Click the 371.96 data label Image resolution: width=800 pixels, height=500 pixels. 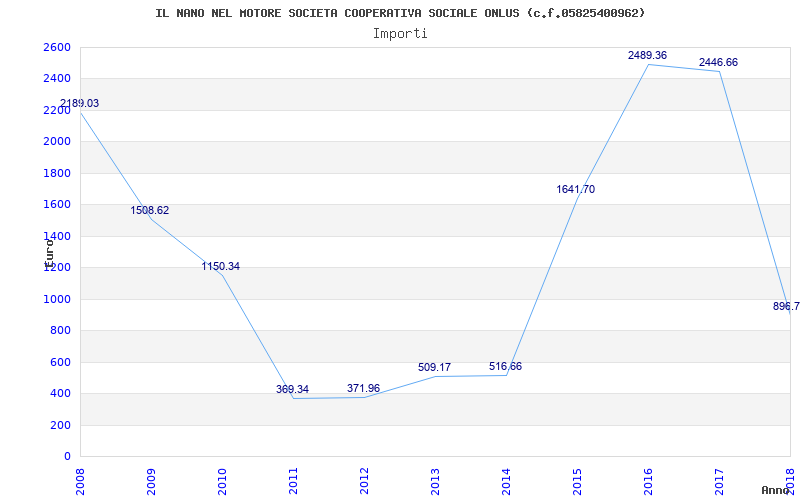363,388
